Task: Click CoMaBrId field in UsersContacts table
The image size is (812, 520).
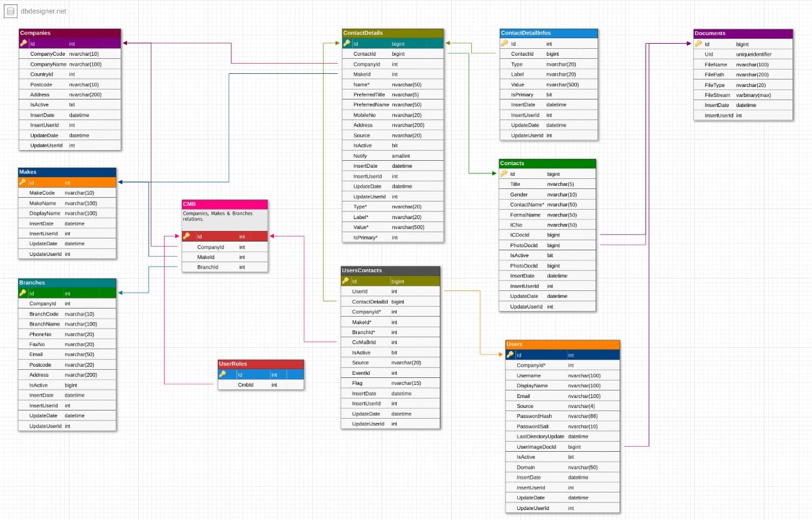Action: 390,342
